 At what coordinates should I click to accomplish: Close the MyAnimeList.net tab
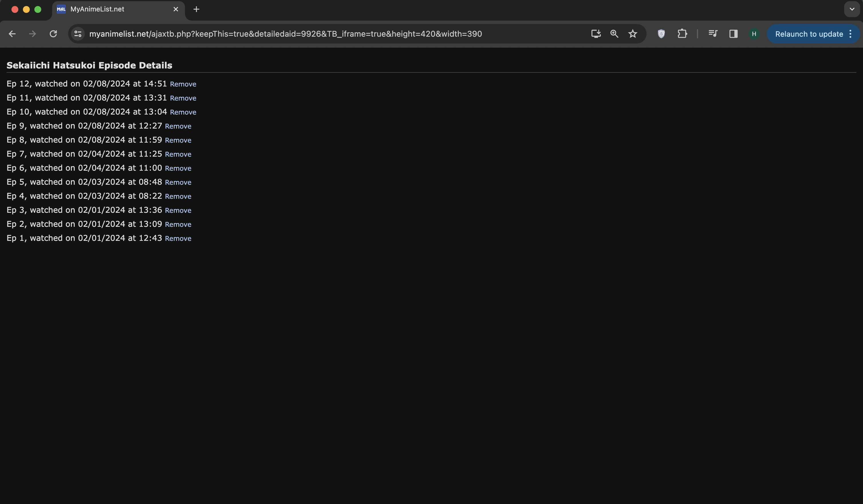(176, 9)
